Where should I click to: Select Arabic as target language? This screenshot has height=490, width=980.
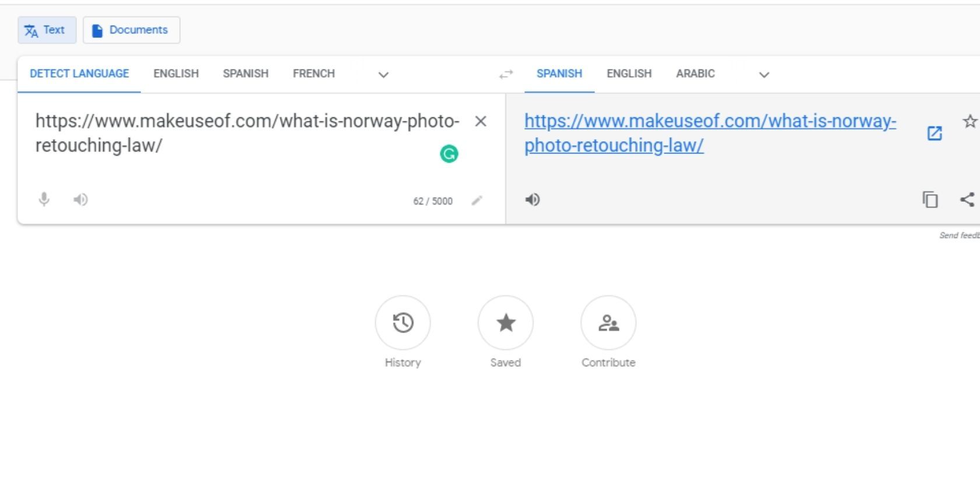695,73
